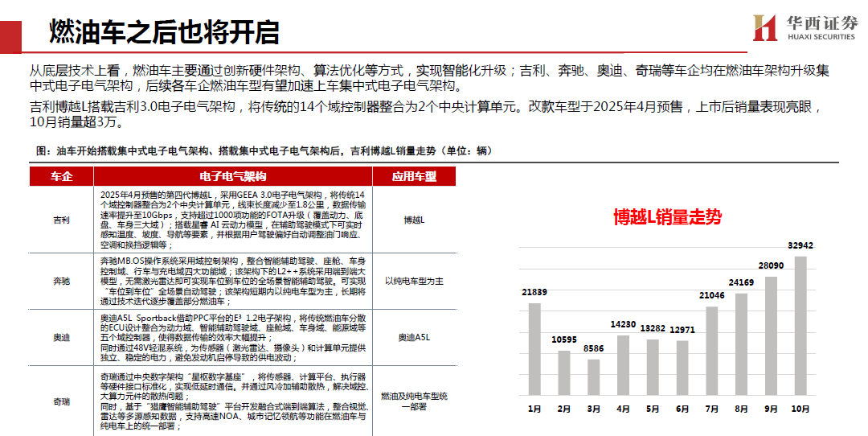
Task: Click the 奥迪A5L application model cell
Action: point(414,337)
